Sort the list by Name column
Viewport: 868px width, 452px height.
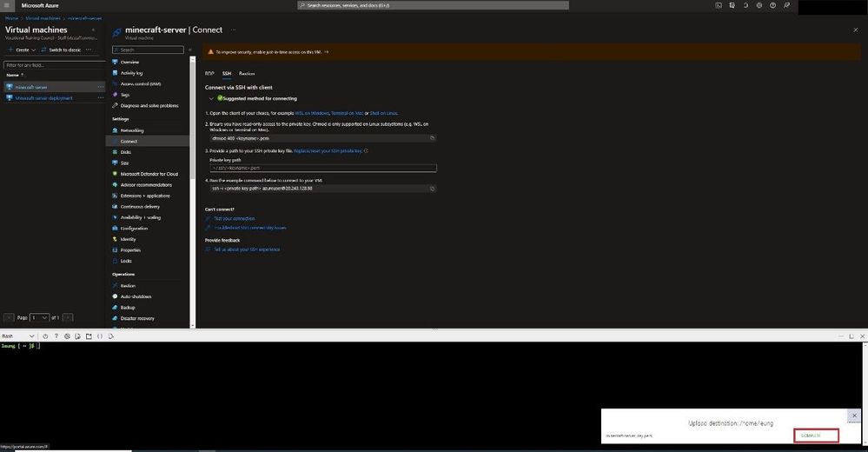coord(15,75)
